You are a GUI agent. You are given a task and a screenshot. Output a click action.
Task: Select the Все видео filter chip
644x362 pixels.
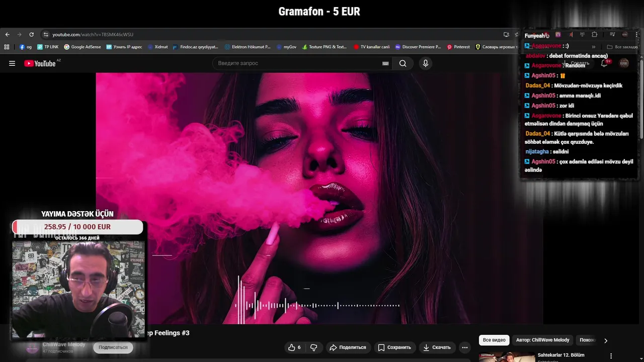click(494, 340)
